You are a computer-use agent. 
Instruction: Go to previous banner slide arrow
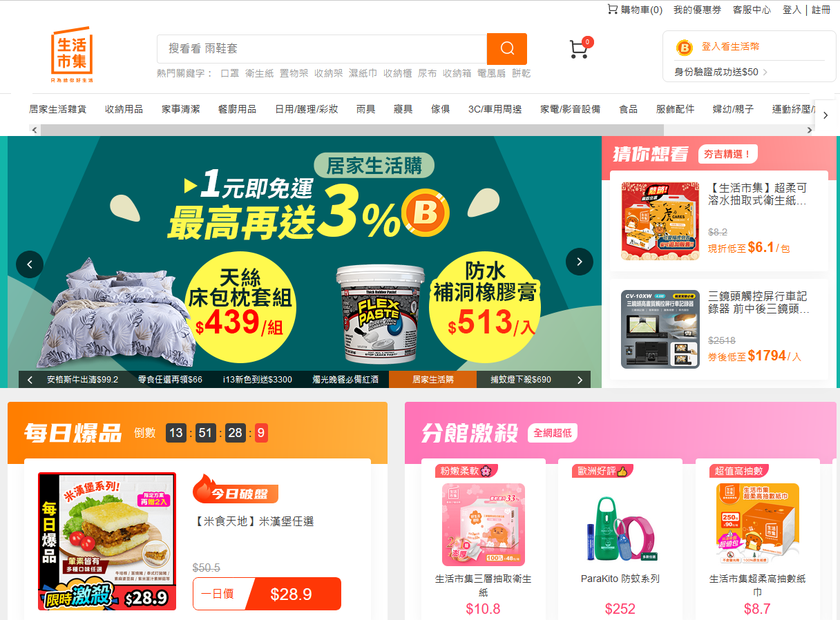click(x=30, y=263)
